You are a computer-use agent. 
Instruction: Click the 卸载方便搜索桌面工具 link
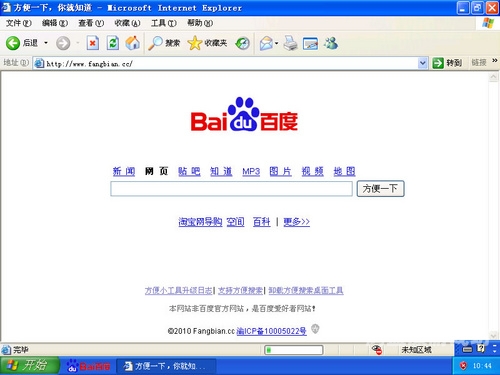point(306,291)
